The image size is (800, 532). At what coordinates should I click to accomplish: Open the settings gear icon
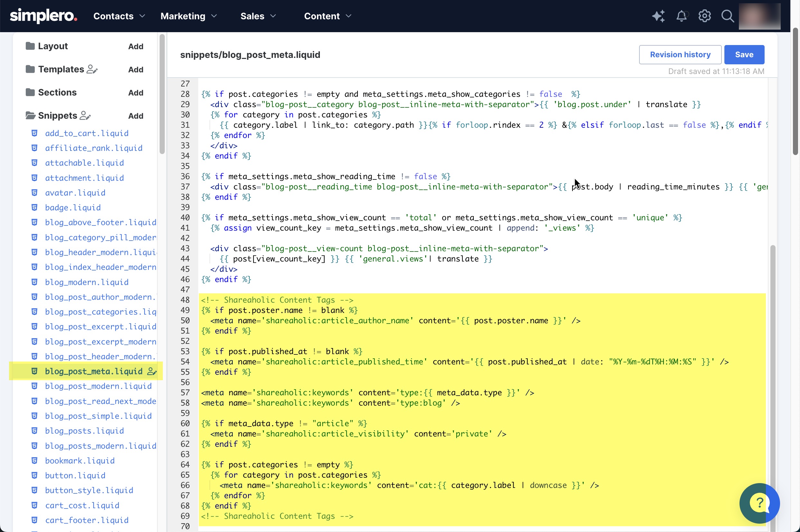pos(705,16)
